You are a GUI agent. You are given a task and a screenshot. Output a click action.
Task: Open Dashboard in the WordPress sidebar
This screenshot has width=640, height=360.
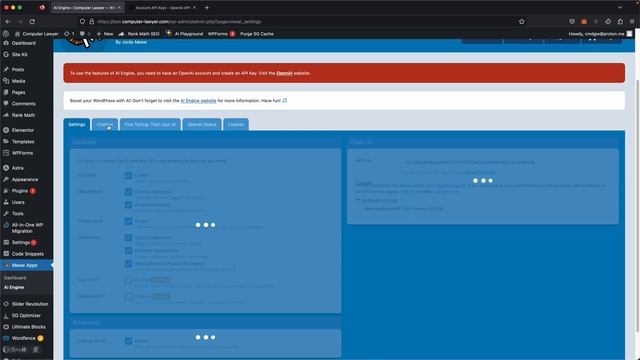(23, 43)
